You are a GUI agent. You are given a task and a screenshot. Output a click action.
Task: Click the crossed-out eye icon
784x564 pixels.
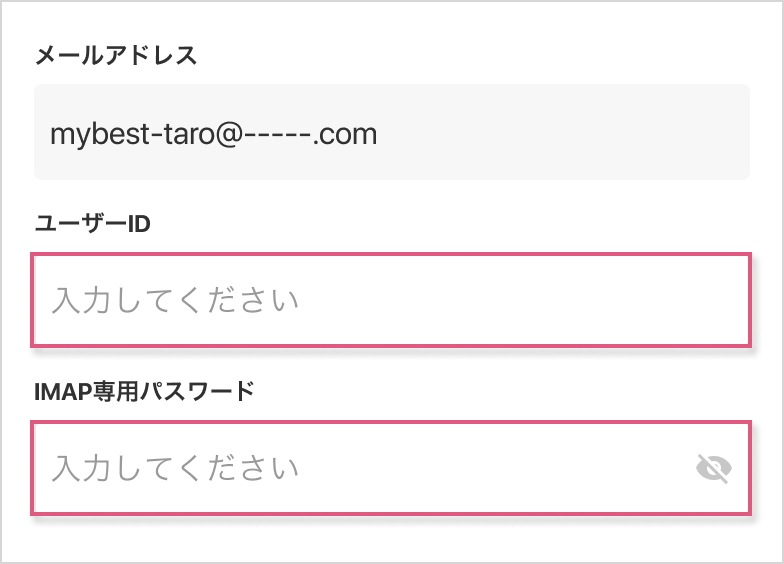point(714,468)
